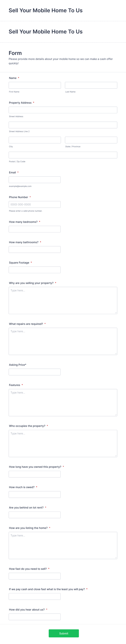This screenshot has width=126, height=644.
Task: Click the How many bathrooms field
Action: coord(35,250)
